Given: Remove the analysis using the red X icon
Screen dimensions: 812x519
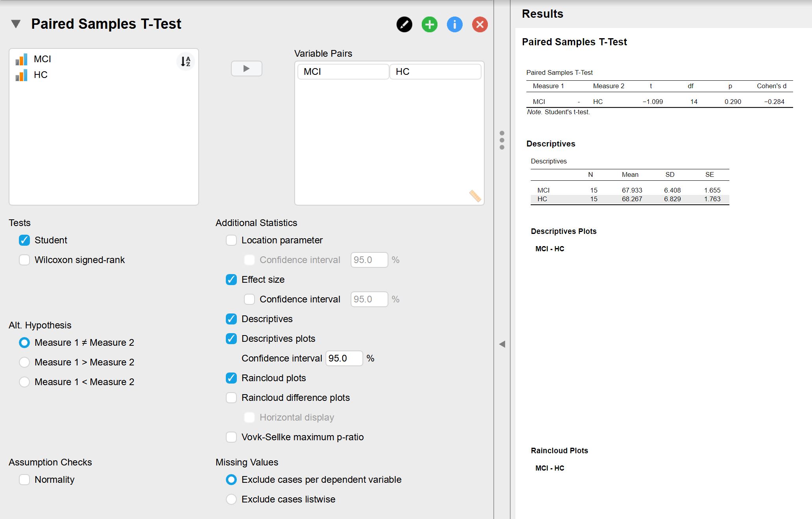Looking at the screenshot, I should (480, 24).
